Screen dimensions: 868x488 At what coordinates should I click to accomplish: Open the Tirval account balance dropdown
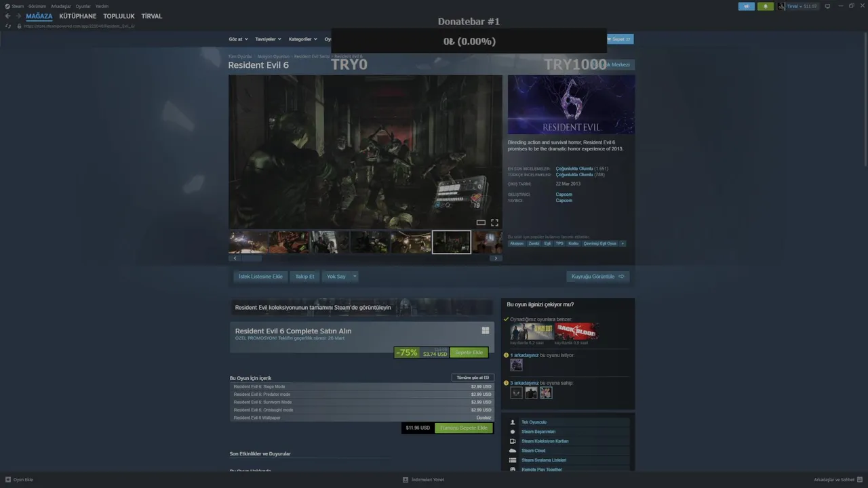click(802, 6)
